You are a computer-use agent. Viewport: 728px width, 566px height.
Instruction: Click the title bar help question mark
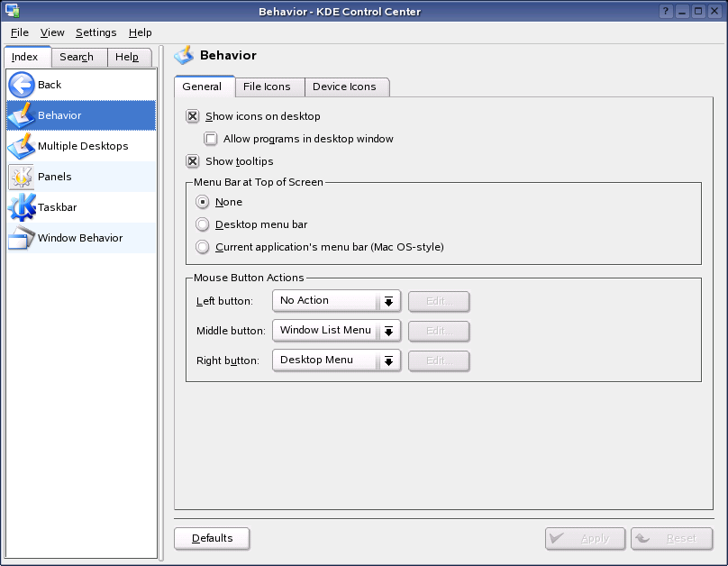click(x=666, y=11)
